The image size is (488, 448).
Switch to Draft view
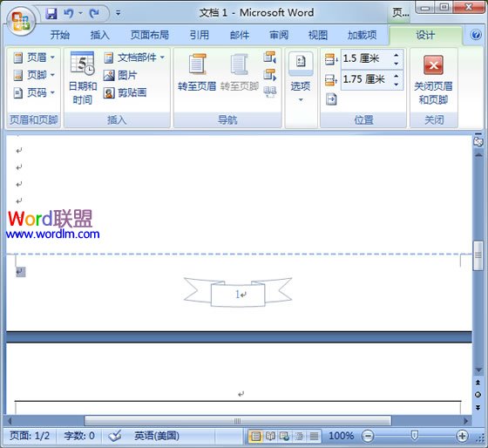314,436
